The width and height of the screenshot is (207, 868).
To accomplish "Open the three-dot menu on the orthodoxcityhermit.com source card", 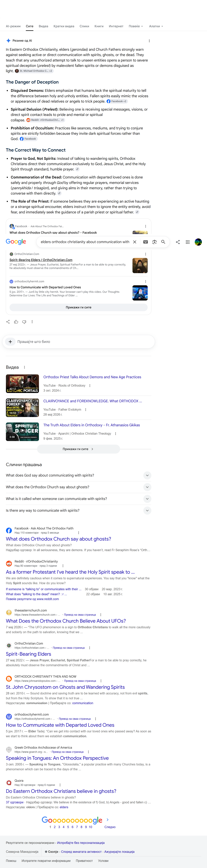I will click(x=145, y=281).
